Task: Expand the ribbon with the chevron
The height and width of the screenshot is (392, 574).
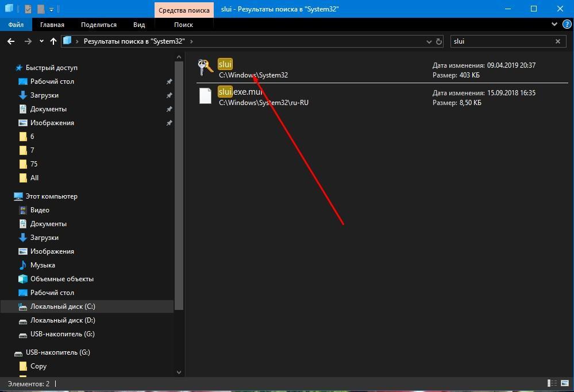Action: [x=554, y=24]
